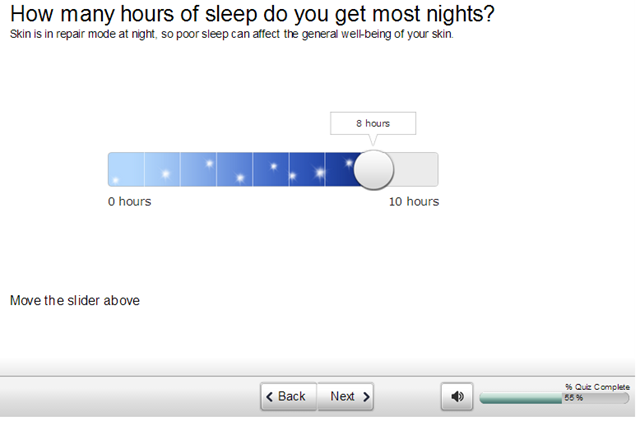Click the '8 hours' tooltip bubble

pos(373,123)
